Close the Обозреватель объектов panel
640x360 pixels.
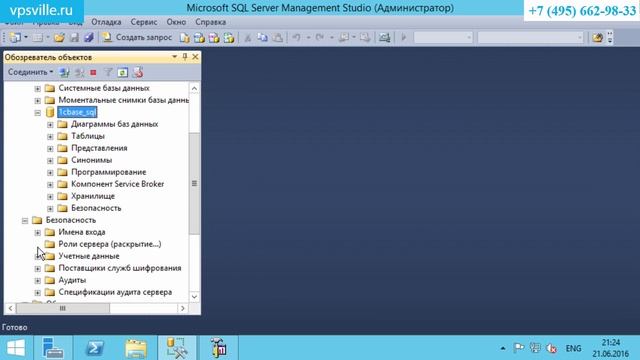pos(195,57)
